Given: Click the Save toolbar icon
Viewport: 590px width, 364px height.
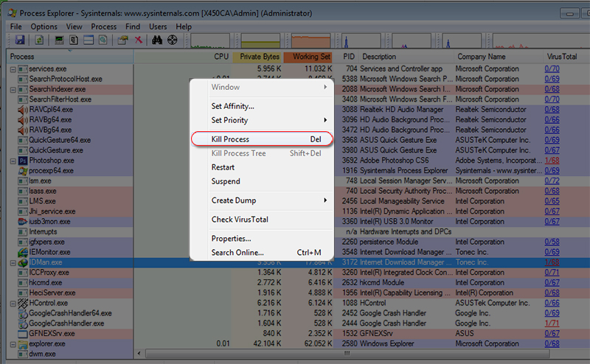Looking at the screenshot, I should [x=20, y=40].
